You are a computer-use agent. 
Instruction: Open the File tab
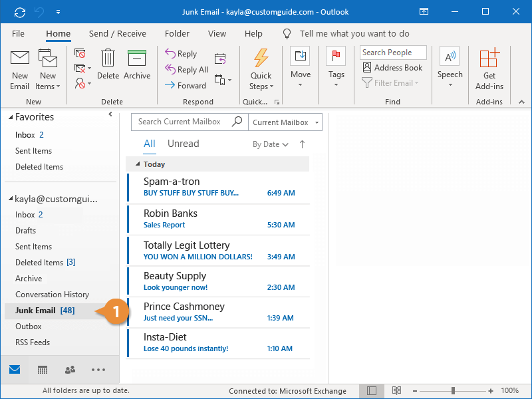pos(18,34)
